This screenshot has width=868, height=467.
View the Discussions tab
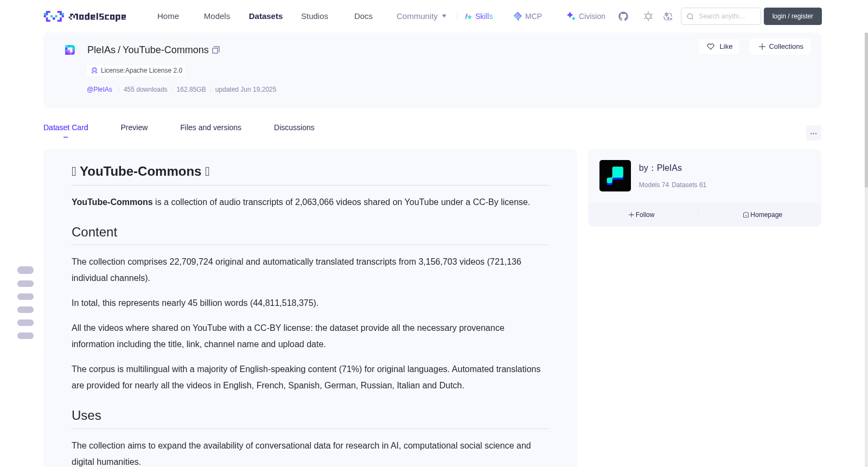294,127
